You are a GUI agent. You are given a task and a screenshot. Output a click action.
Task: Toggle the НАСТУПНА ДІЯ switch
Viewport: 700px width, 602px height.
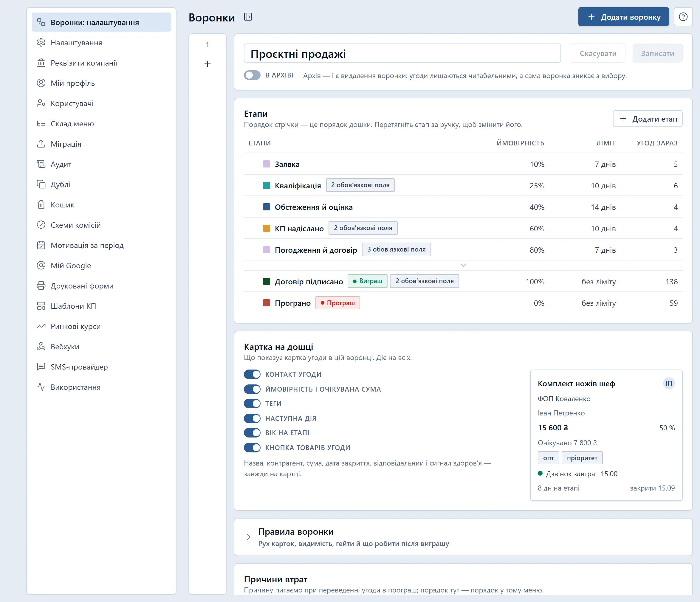pos(252,418)
